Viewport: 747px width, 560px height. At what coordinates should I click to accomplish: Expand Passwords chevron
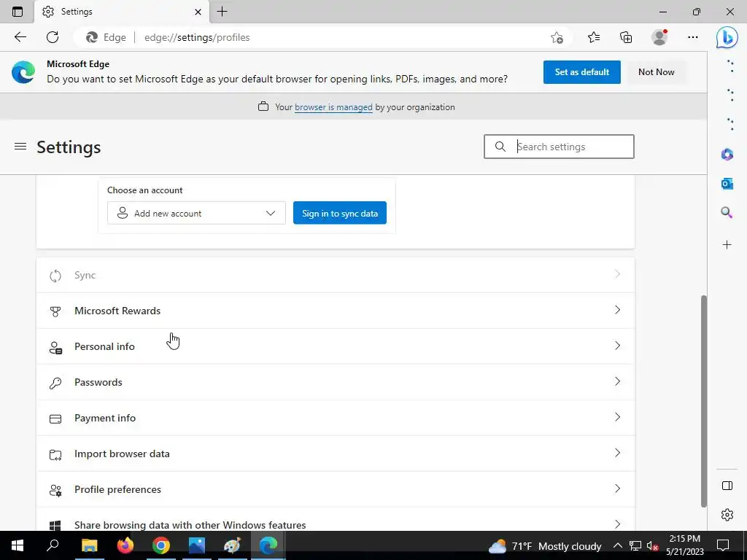pos(617,381)
